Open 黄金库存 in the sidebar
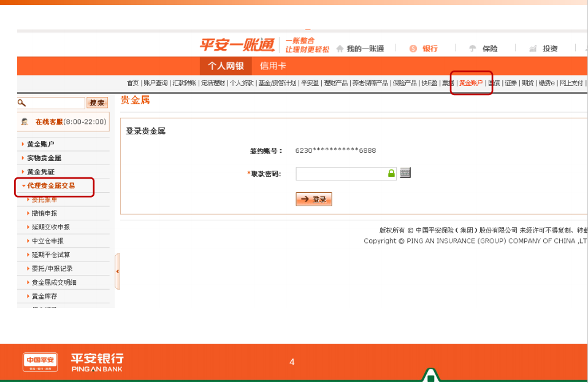 click(44, 296)
